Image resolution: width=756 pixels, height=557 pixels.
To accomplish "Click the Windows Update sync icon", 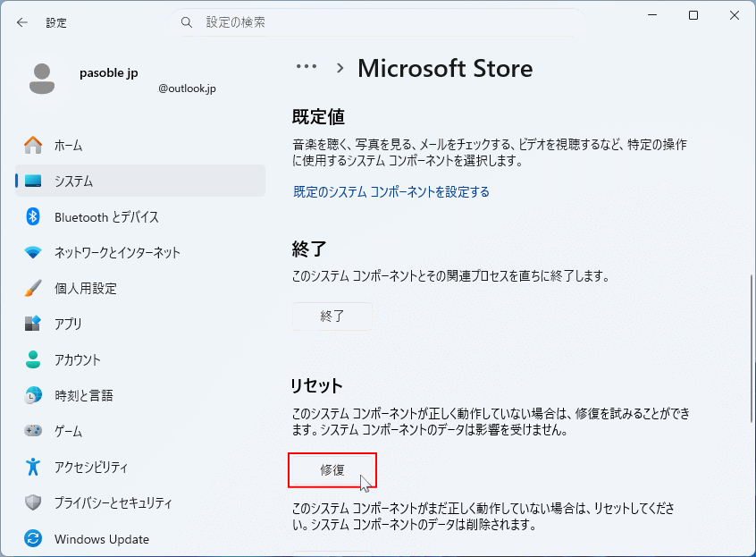I will [33, 538].
